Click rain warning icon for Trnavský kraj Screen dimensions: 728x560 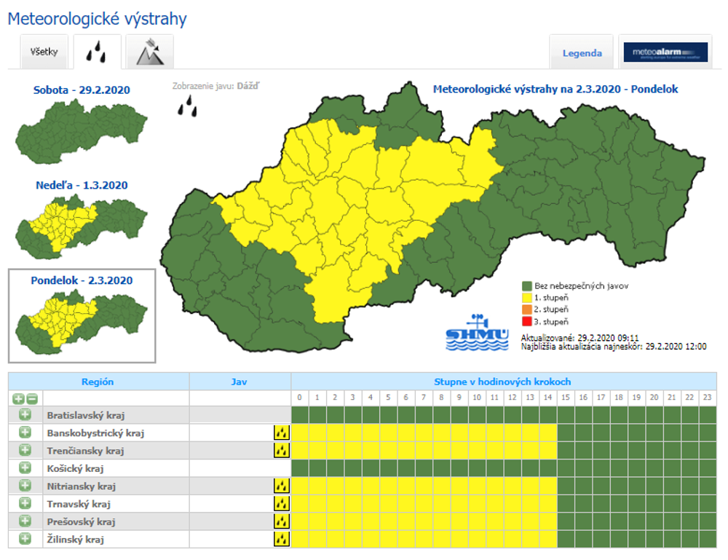coord(281,504)
